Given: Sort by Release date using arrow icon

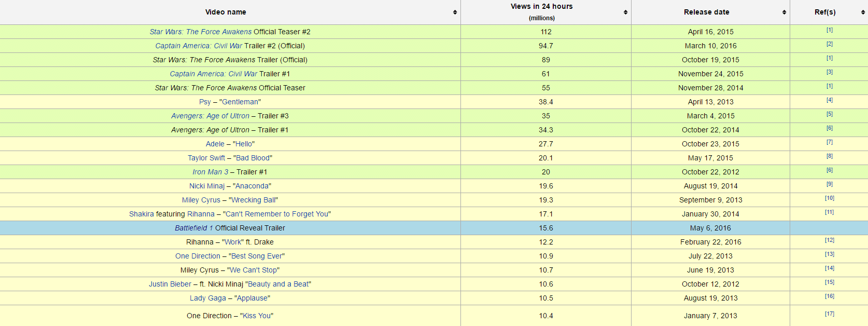Looking at the screenshot, I should click(784, 12).
